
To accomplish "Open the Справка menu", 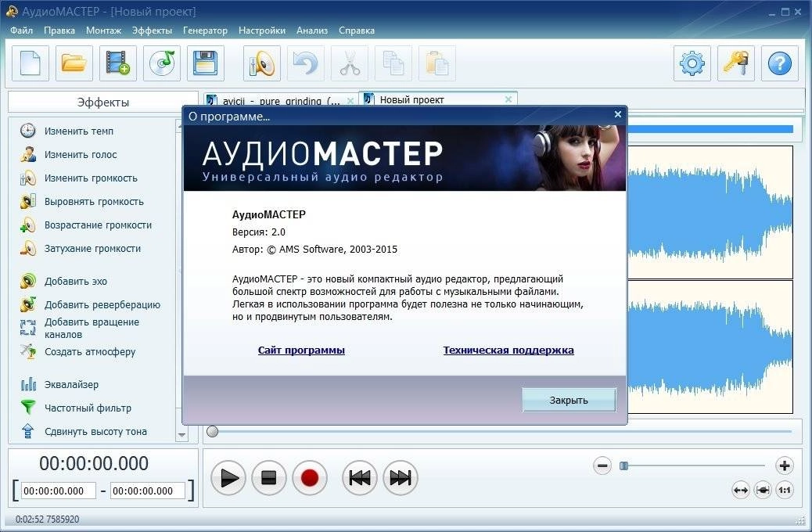I will point(356,31).
